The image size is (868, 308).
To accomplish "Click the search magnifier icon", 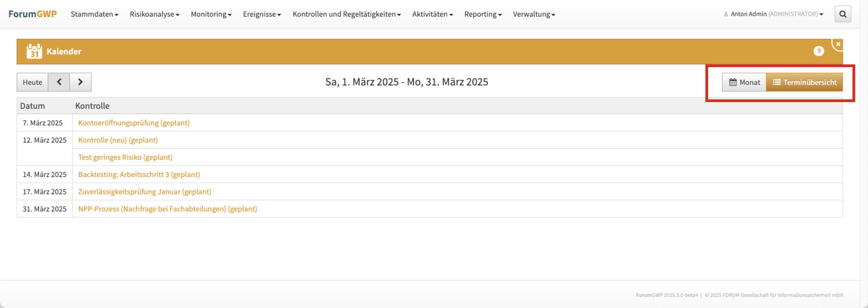I will pos(842,14).
